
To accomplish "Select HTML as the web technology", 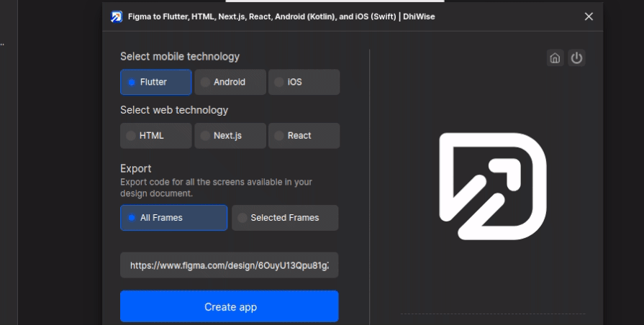I will point(156,136).
